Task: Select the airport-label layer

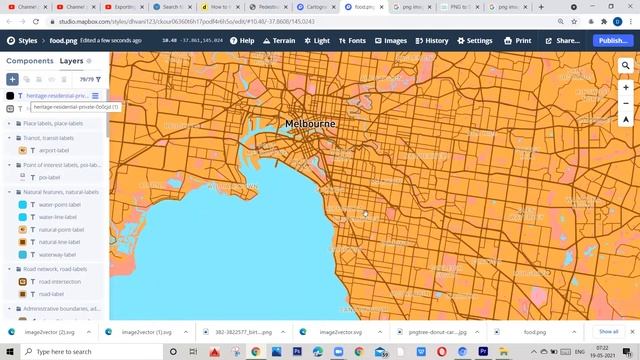Action: coord(54,150)
